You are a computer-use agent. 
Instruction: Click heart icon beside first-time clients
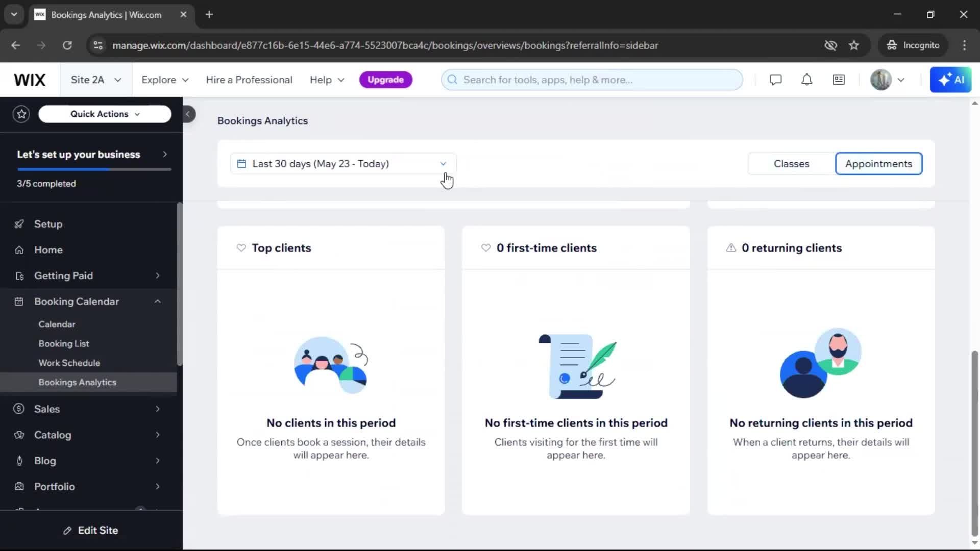(486, 248)
